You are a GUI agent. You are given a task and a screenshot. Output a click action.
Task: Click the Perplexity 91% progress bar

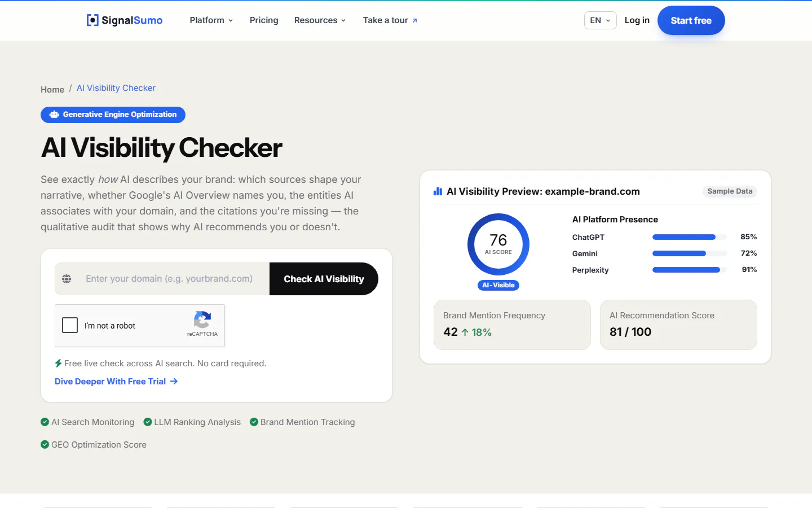coord(690,270)
